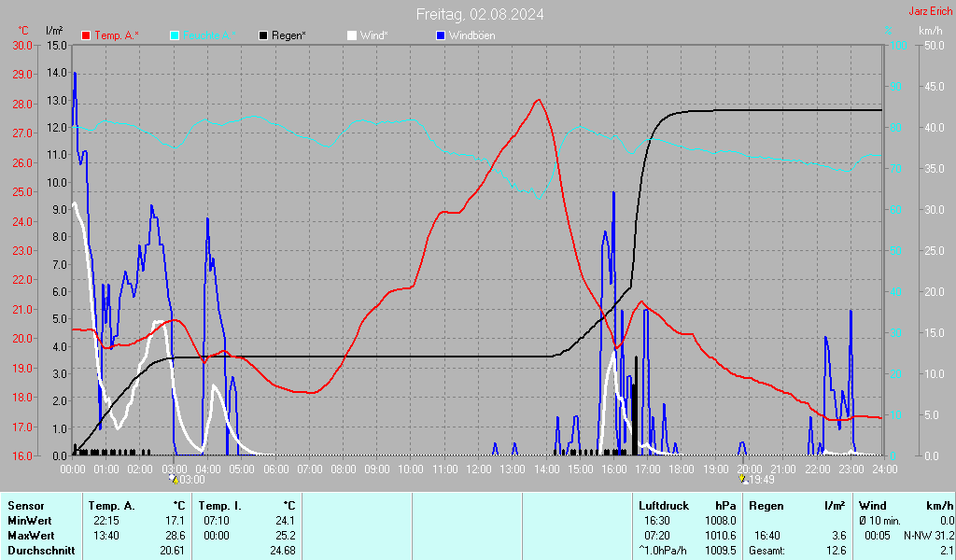Image resolution: width=956 pixels, height=560 pixels.
Task: Click the Temp. A. maximum time '13:40'
Action: [106, 536]
